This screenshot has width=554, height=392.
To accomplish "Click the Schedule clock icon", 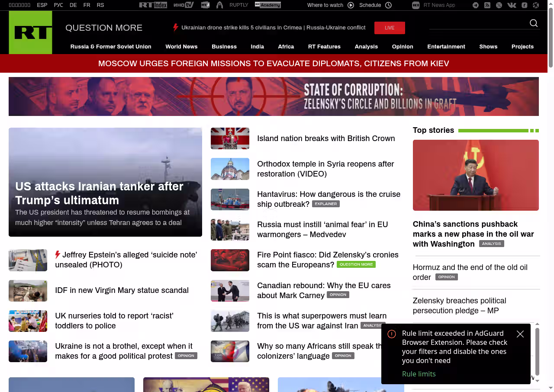I will tap(388, 5).
